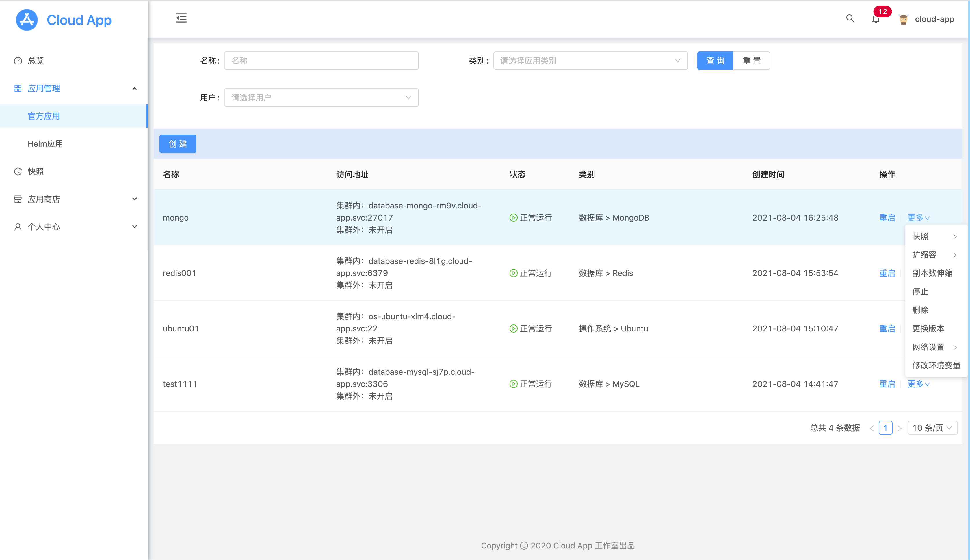Click the running status icon for redis001

(513, 273)
